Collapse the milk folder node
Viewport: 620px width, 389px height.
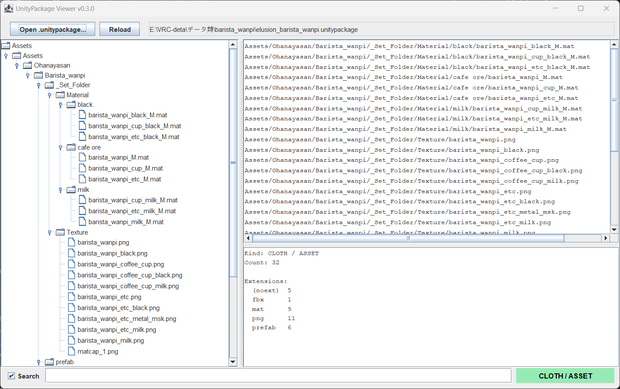pos(60,190)
